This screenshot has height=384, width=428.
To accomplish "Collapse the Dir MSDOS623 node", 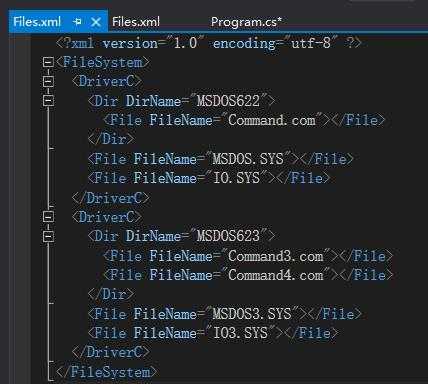I will [x=48, y=236].
